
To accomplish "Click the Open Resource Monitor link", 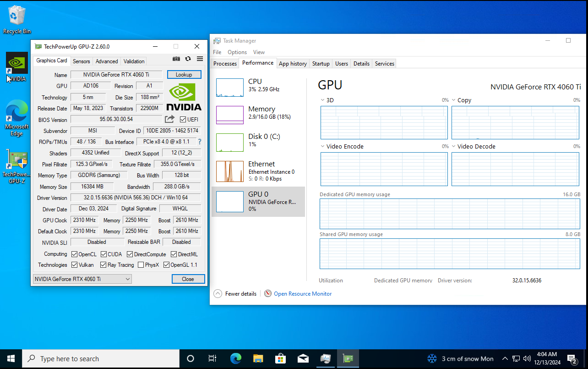I will coord(303,293).
